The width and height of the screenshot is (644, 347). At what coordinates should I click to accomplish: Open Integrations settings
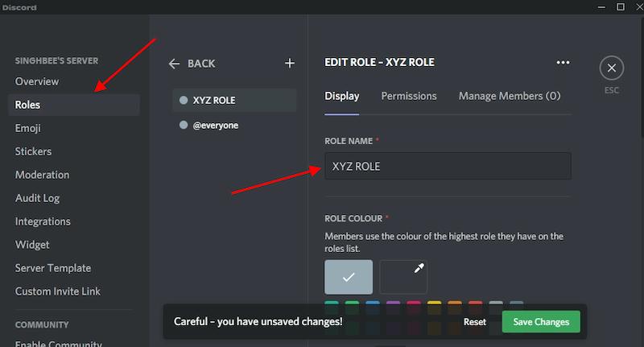(x=43, y=221)
